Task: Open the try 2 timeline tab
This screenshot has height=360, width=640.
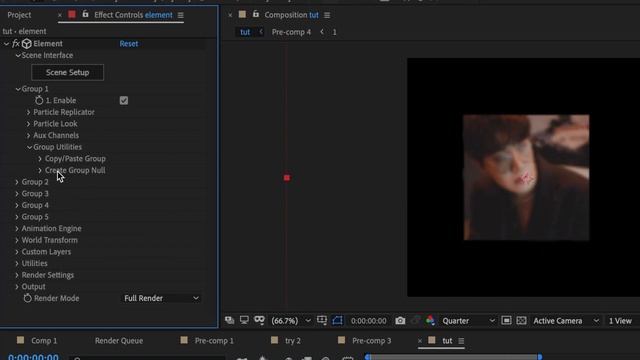Action: click(293, 341)
